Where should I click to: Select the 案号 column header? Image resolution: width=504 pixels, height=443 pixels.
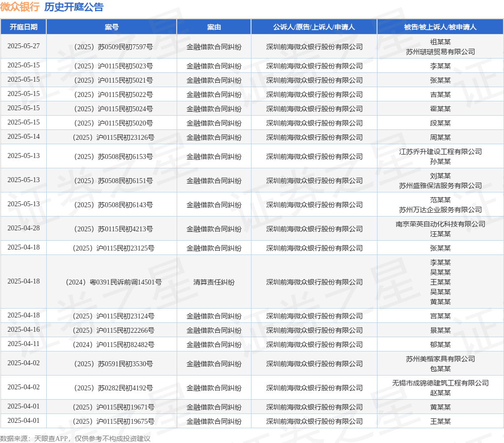click(x=112, y=27)
